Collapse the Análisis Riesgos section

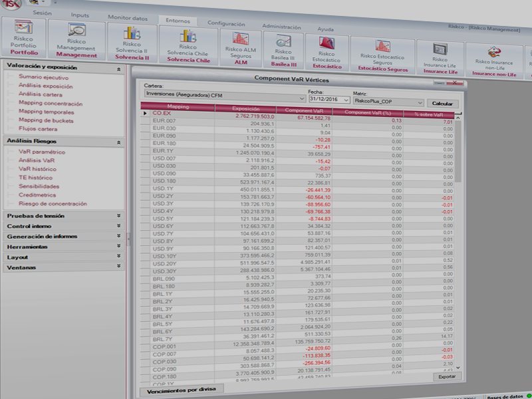click(118, 142)
